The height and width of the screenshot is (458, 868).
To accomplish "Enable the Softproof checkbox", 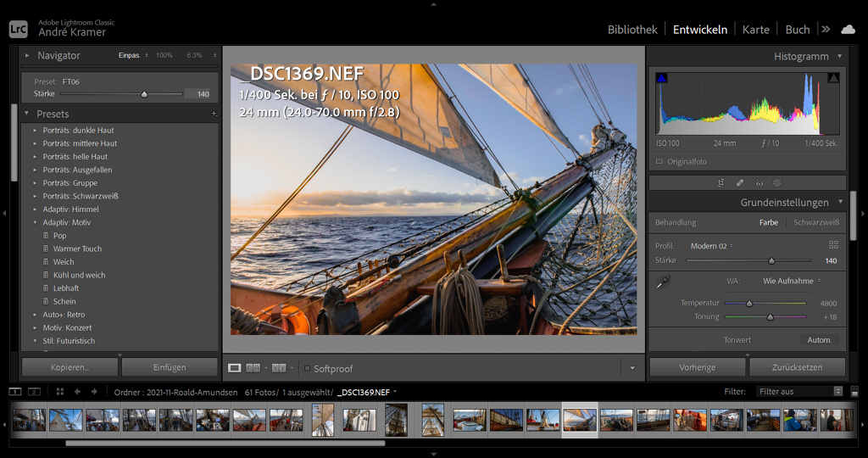I will click(x=307, y=369).
